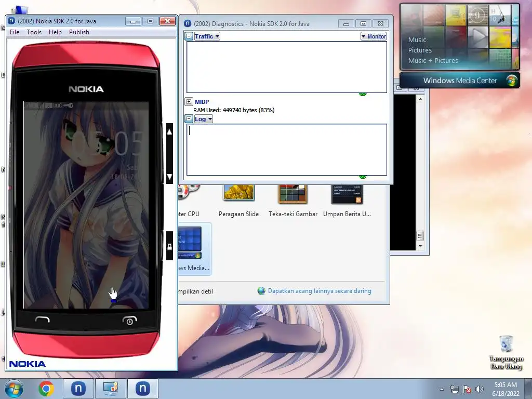Screen dimensions: 532x399
Task: Maximize the Nokia SDK emulator window
Action: click(x=150, y=21)
